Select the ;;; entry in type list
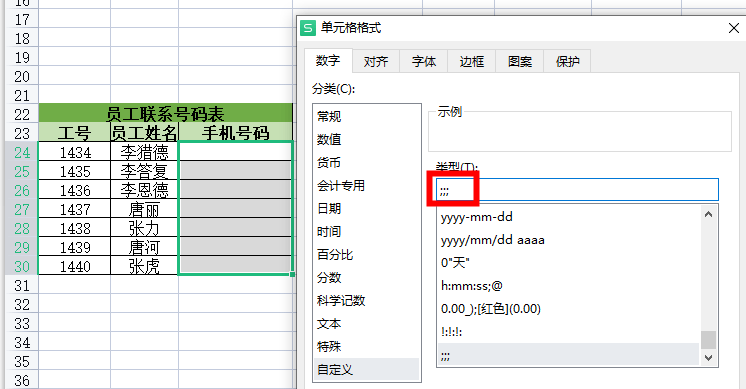Image resolution: width=746 pixels, height=389 pixels. tap(569, 355)
